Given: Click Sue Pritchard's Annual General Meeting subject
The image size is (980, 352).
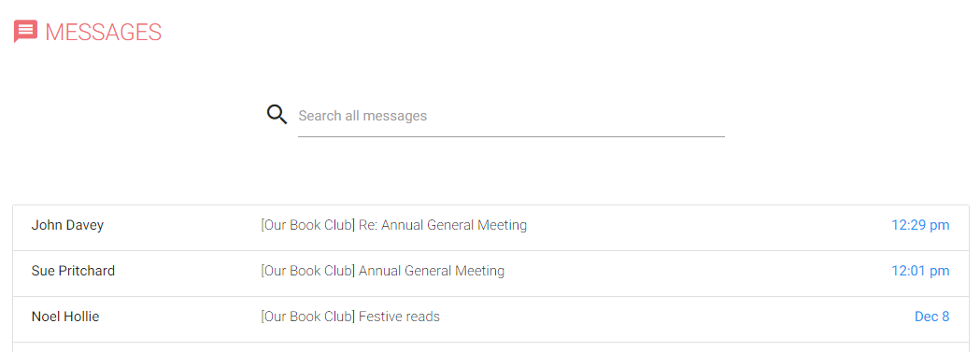Looking at the screenshot, I should [432, 272].
